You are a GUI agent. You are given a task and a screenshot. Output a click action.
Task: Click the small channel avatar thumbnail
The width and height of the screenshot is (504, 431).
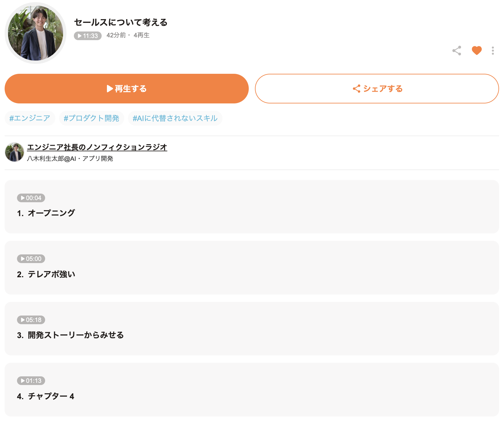click(x=15, y=152)
